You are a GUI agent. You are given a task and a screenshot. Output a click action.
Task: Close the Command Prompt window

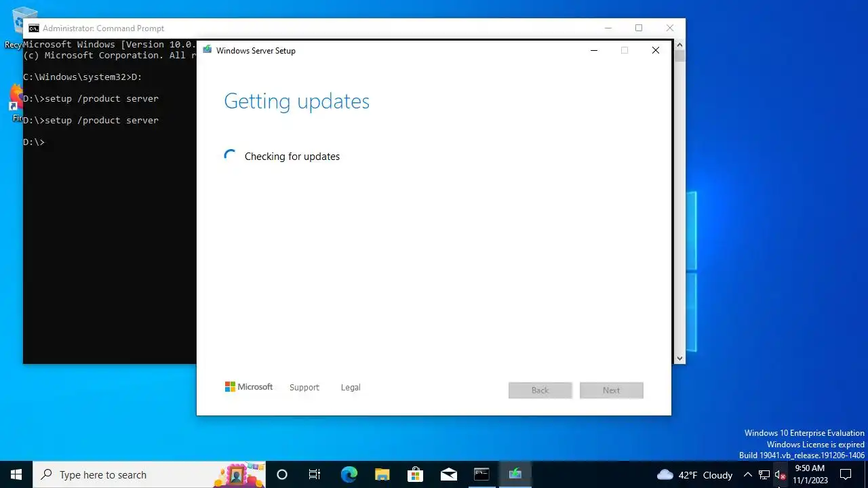point(670,28)
